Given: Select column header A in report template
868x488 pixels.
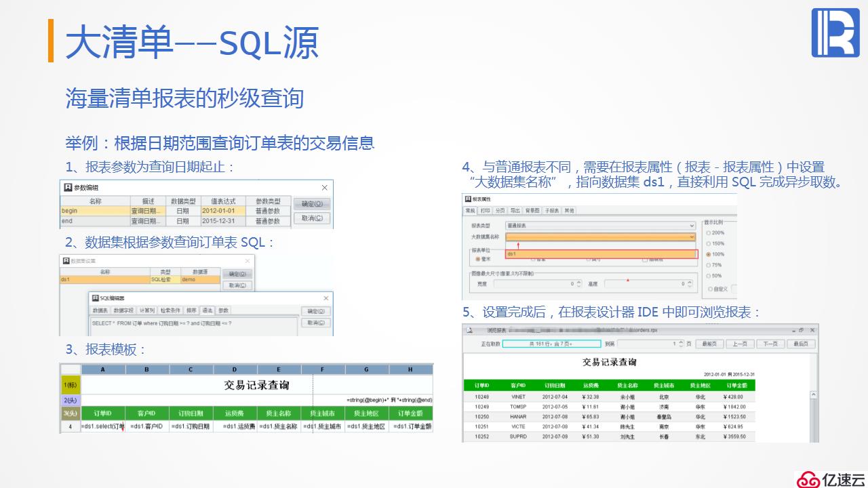Looking at the screenshot, I should coord(103,369).
